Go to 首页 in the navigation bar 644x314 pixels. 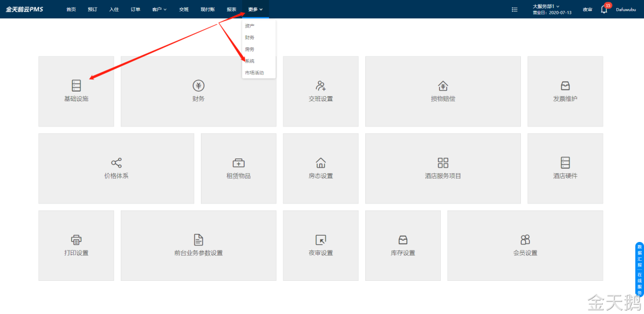pyautogui.click(x=71, y=9)
